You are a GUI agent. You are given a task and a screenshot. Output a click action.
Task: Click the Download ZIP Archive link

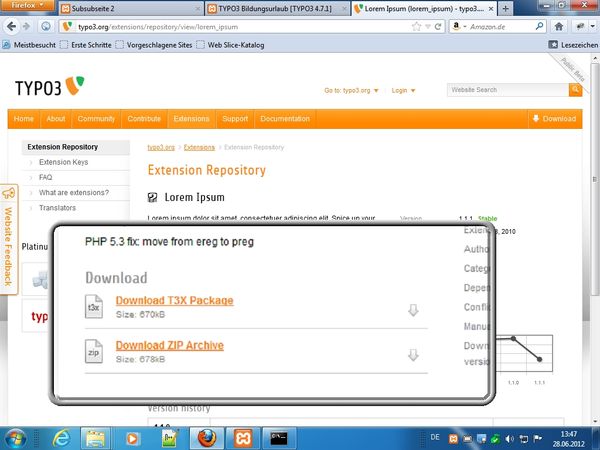[x=169, y=346]
